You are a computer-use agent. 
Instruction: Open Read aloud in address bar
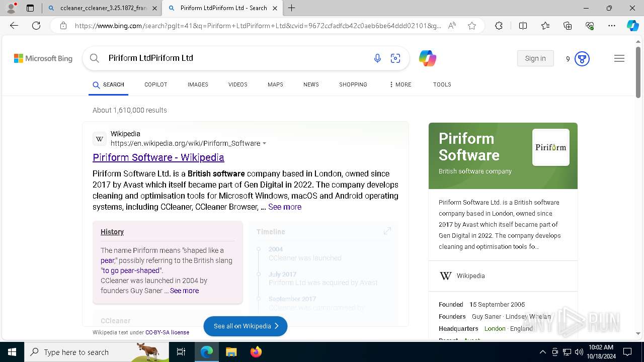click(452, 26)
